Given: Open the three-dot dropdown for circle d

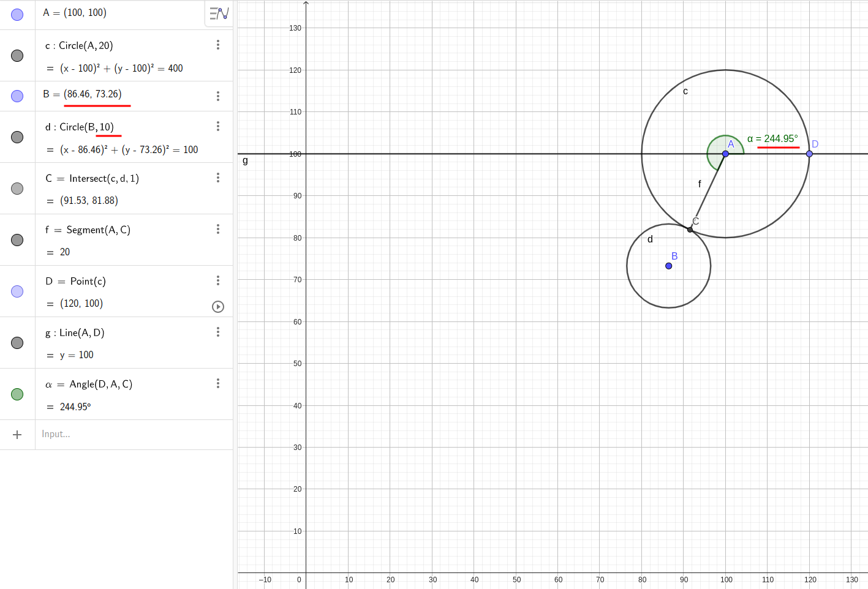Looking at the screenshot, I should [218, 126].
